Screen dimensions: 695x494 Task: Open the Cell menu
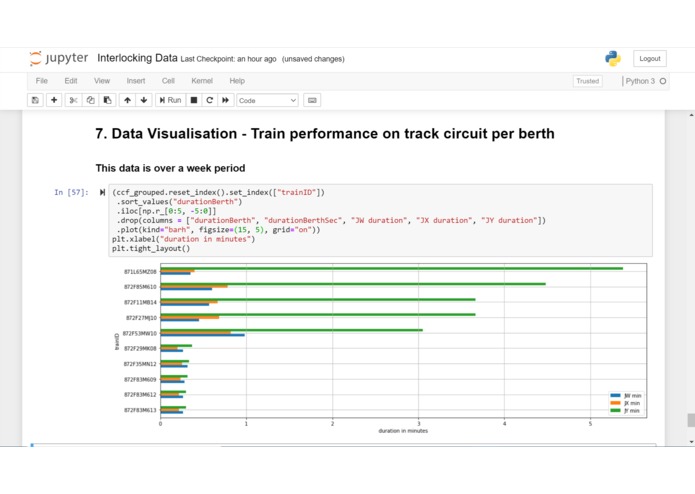click(x=168, y=81)
